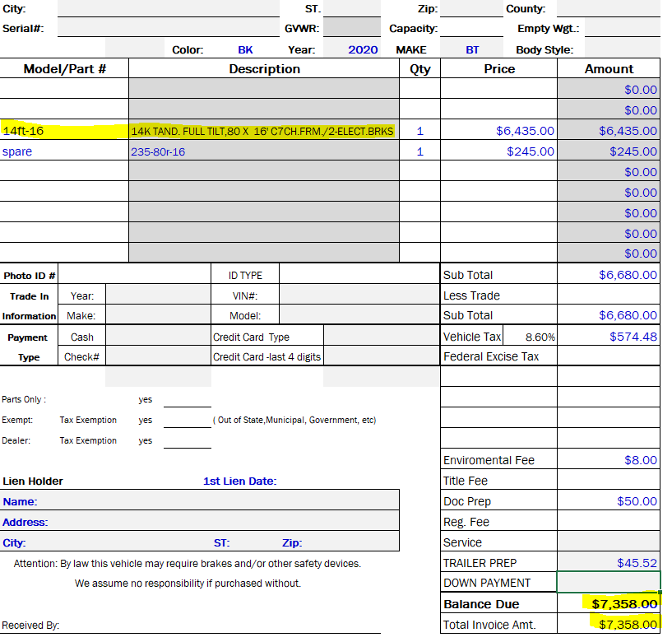Viewport: 672px width, 642px height.
Task: Select the spare model/part cell
Action: [x=64, y=151]
